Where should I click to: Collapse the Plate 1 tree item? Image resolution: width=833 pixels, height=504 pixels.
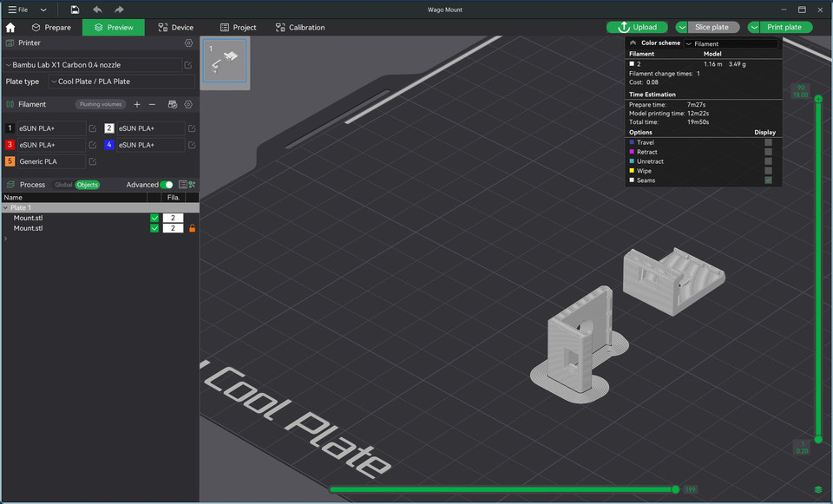point(5,207)
